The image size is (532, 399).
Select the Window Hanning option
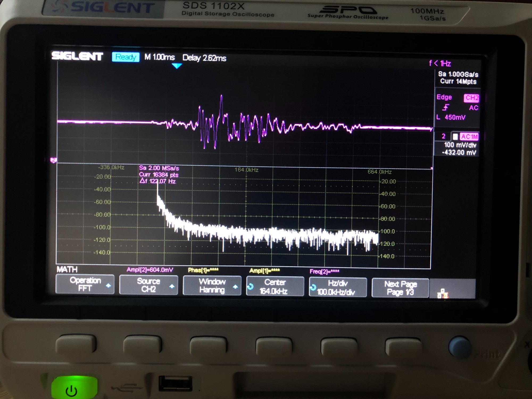coord(212,285)
